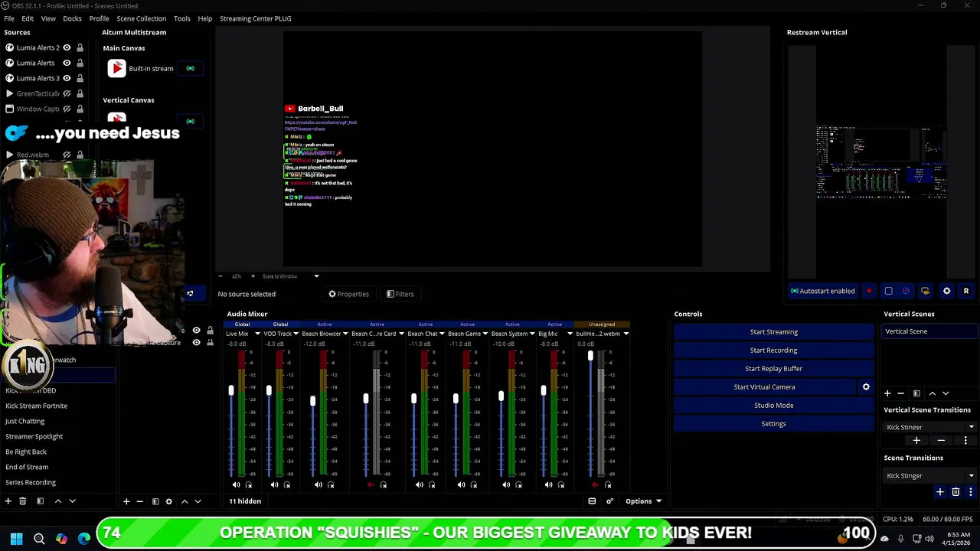Adjust Live Mix volume fader handle
This screenshot has height=551, width=980.
(x=230, y=390)
